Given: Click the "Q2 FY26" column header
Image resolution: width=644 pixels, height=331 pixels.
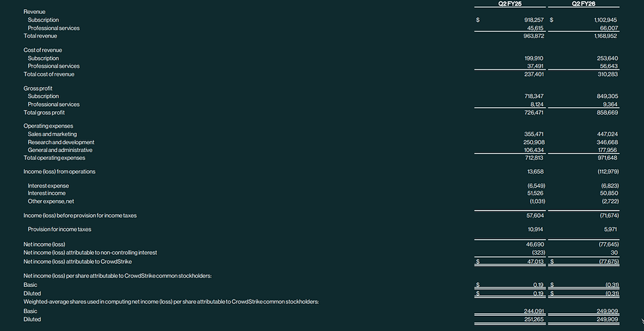Looking at the screenshot, I should click(x=584, y=3).
